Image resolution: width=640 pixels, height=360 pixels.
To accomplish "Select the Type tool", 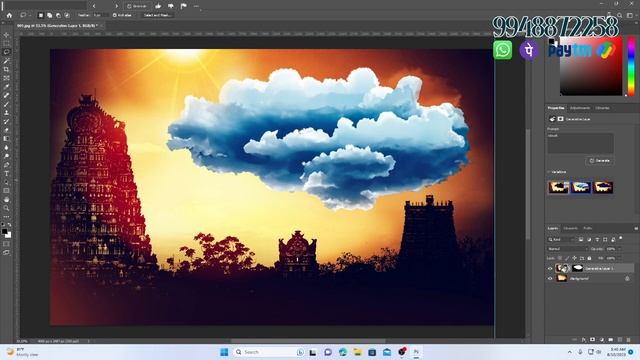I will click(6, 173).
